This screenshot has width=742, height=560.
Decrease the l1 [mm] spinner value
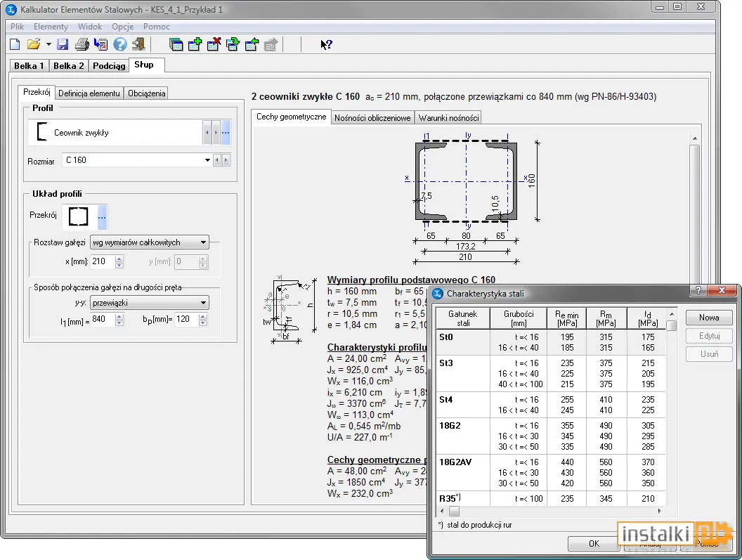(119, 323)
